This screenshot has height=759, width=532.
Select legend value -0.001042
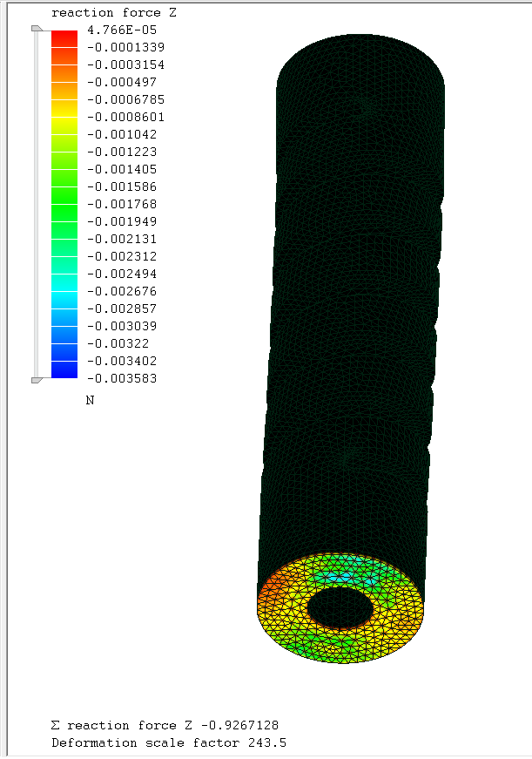point(122,134)
